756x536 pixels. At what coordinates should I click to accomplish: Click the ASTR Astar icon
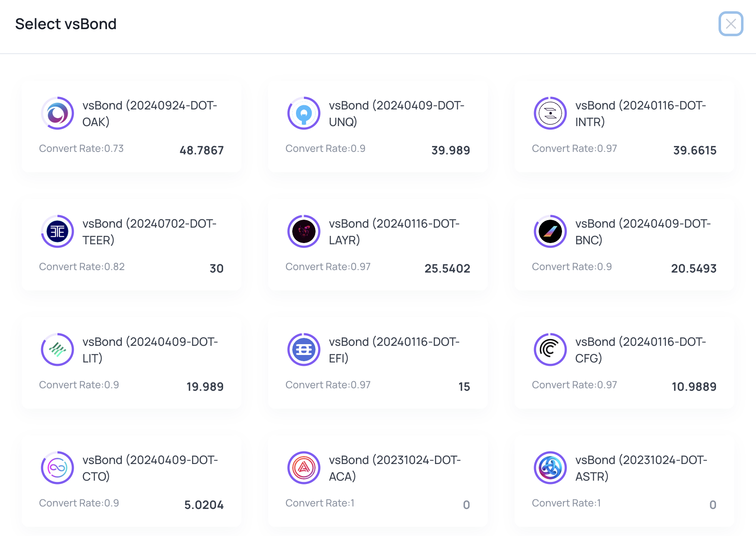click(x=550, y=468)
